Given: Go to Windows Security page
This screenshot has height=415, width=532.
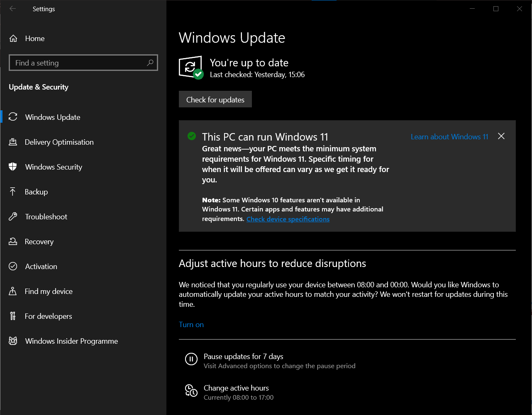Looking at the screenshot, I should tap(83, 167).
